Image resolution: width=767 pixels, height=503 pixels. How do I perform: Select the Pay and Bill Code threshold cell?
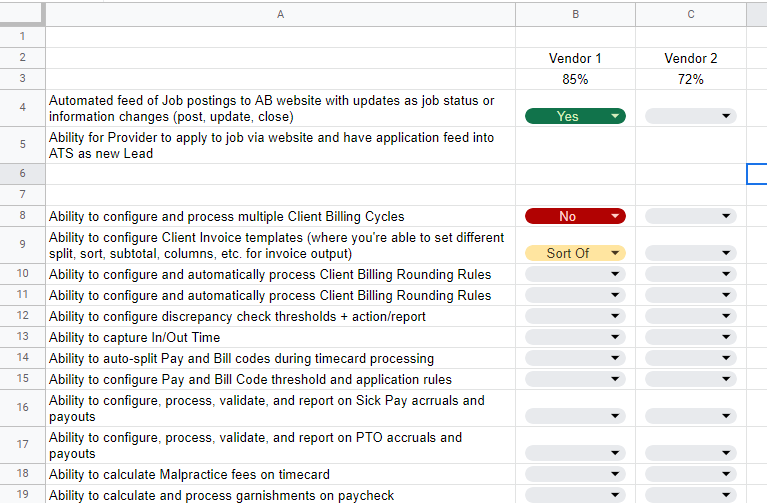click(280, 380)
